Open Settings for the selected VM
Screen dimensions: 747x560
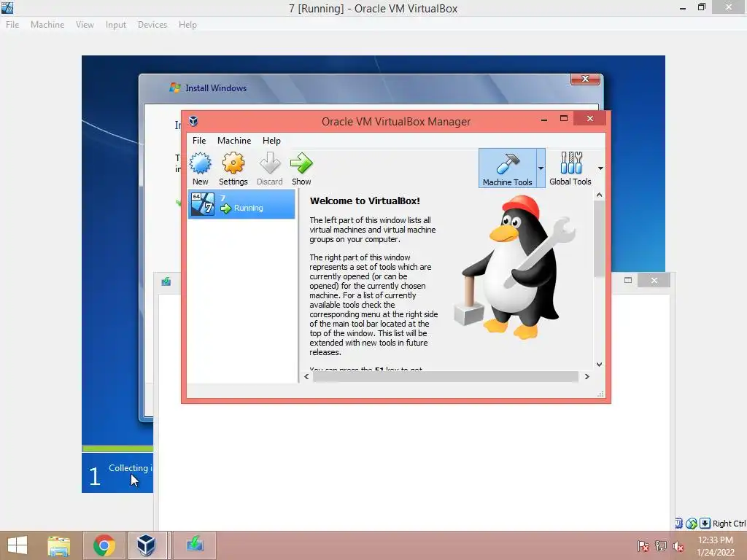[x=233, y=168]
